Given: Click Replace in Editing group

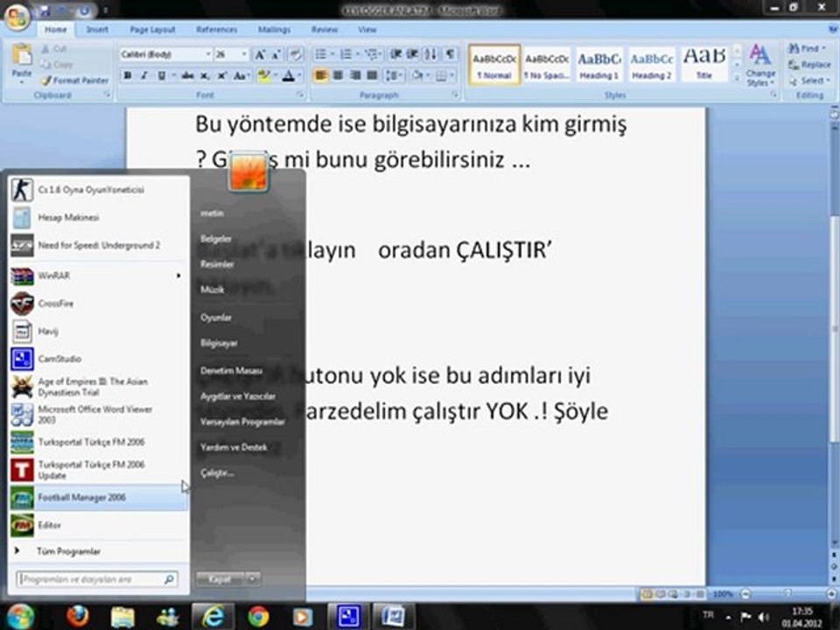Looking at the screenshot, I should point(808,65).
